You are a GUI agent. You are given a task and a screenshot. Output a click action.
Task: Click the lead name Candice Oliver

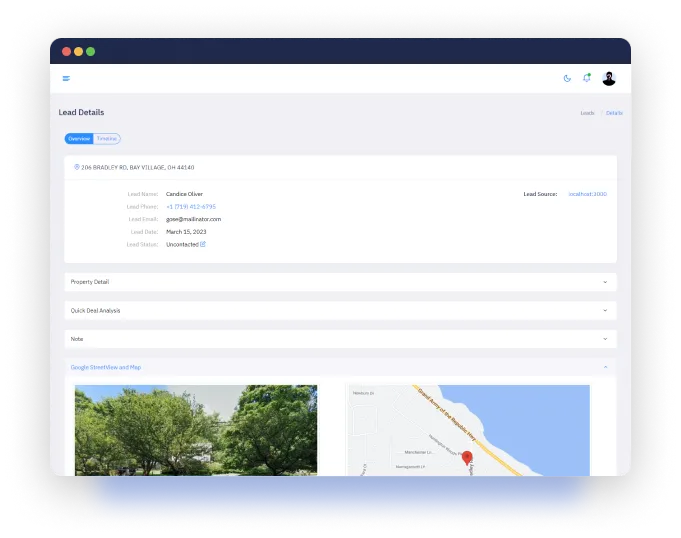coord(184,194)
